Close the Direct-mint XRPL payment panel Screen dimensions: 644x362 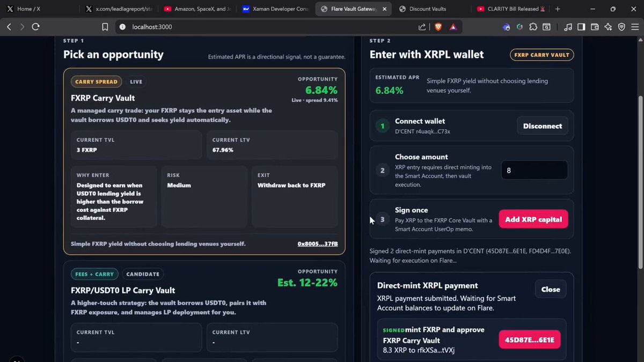click(x=551, y=289)
